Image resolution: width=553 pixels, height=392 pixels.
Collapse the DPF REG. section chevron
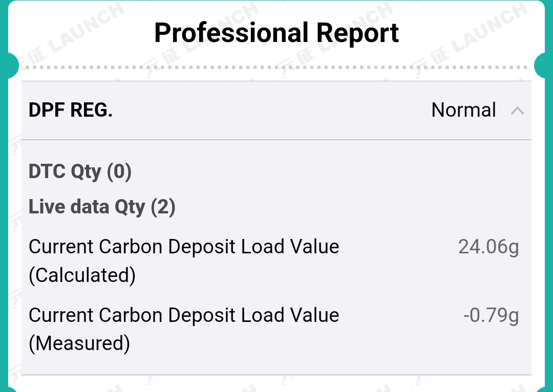pos(518,111)
